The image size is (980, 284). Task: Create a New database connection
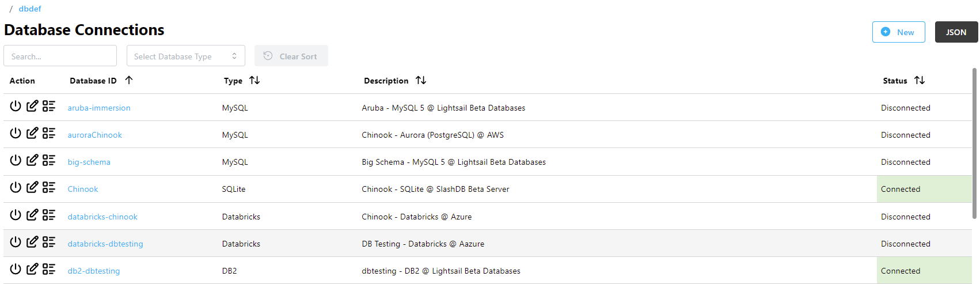898,32
